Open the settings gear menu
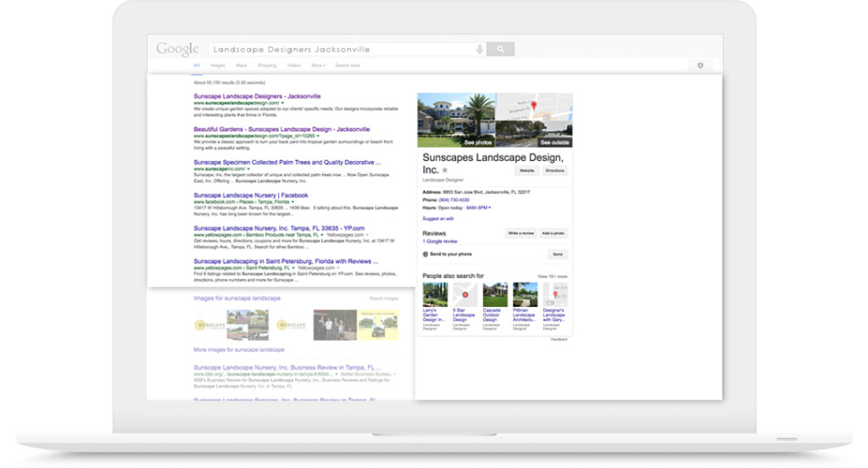Image resolution: width=868 pixels, height=468 pixels. click(x=700, y=65)
